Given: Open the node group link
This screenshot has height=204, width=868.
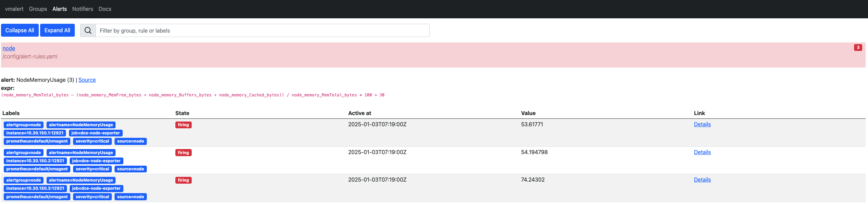Looking at the screenshot, I should tap(9, 48).
